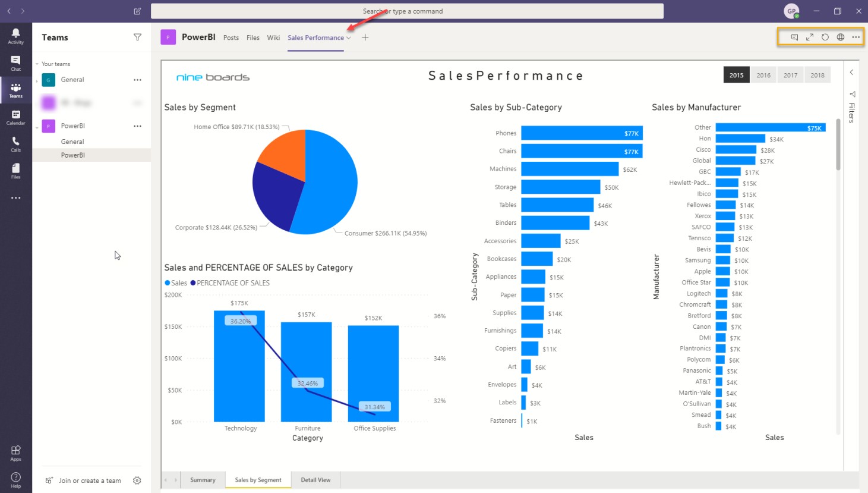Open the Activity feed icon

pos(15,36)
